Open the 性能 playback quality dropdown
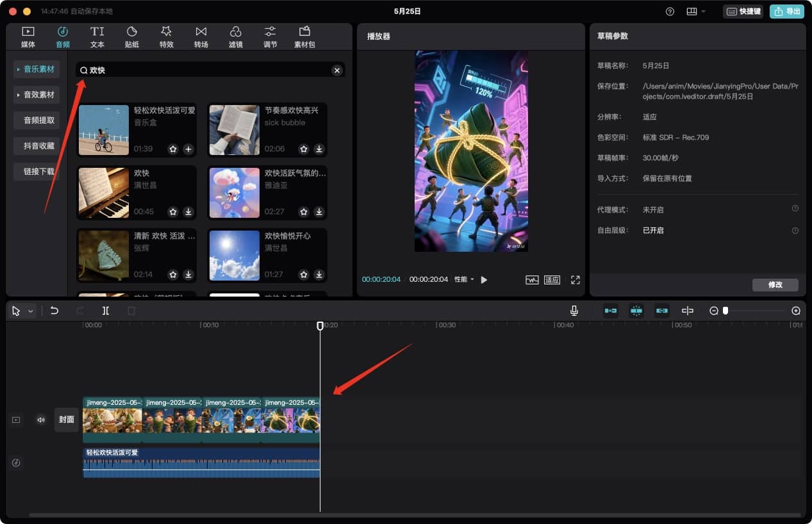This screenshot has height=524, width=812. click(x=464, y=279)
